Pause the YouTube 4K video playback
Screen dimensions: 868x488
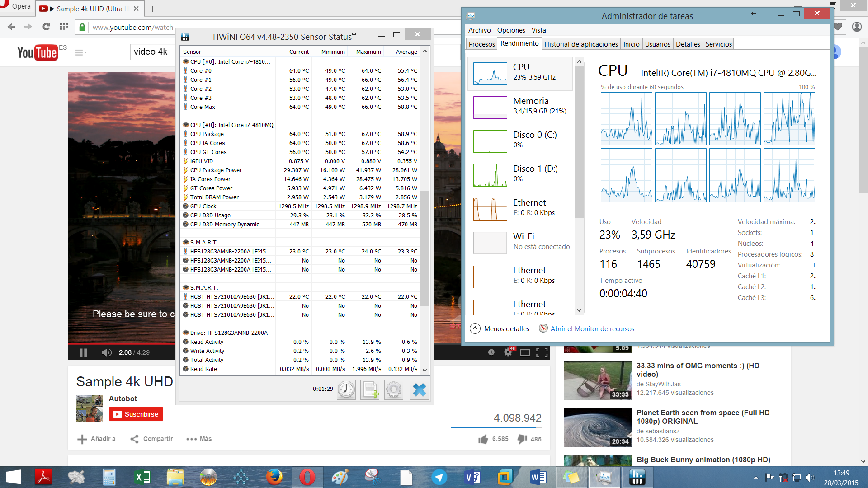(84, 353)
